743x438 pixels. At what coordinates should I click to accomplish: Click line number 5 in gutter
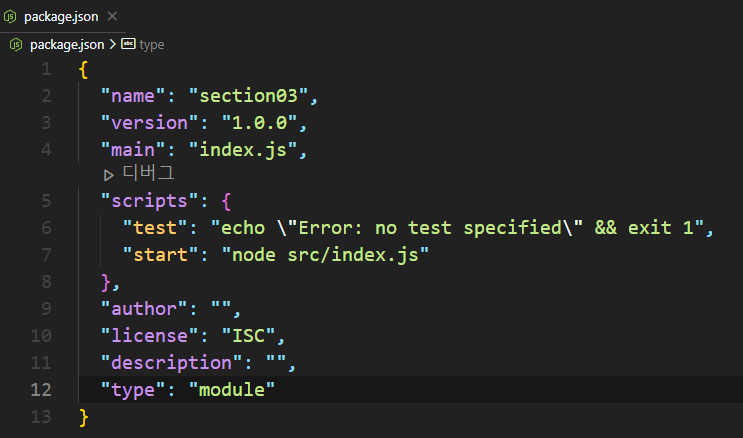click(46, 201)
